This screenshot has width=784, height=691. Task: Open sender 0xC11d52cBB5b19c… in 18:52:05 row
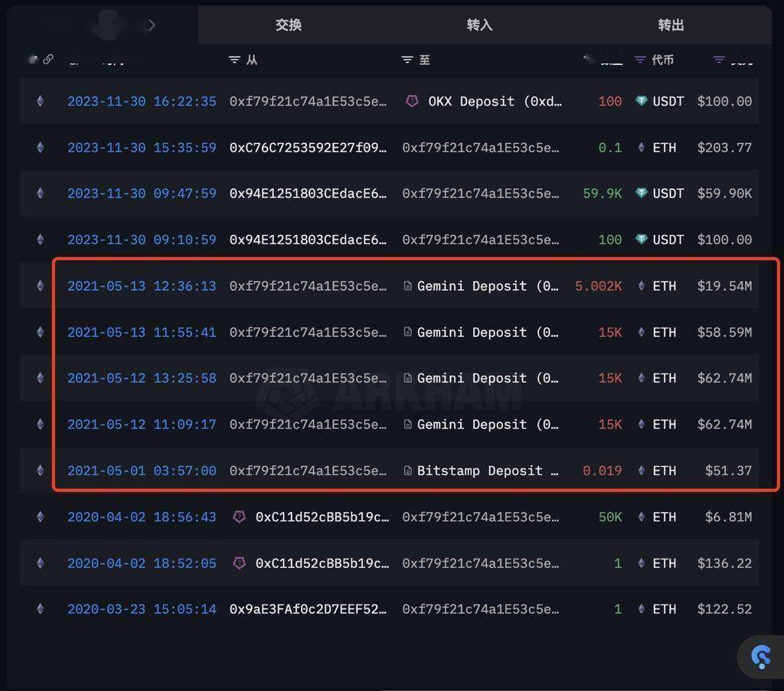coord(322,563)
